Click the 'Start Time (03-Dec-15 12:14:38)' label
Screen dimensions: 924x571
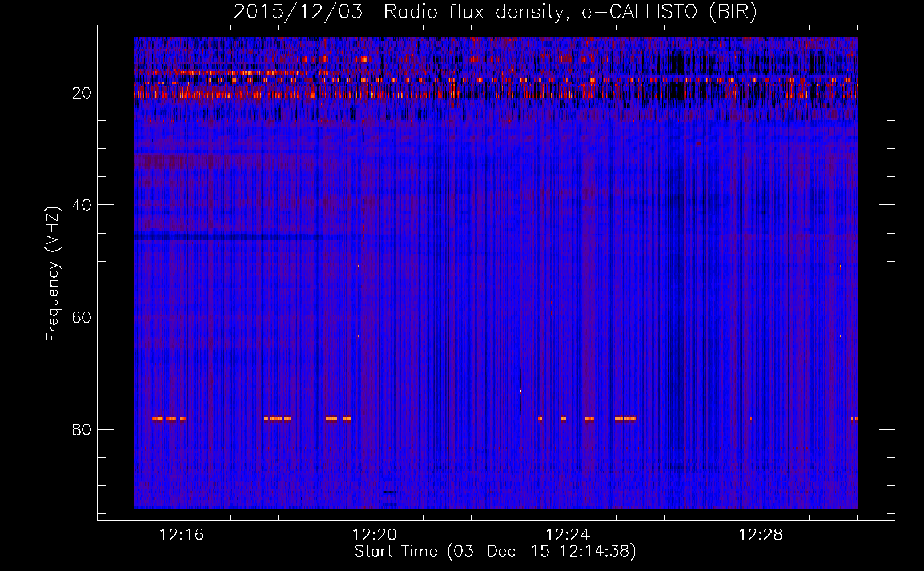point(495,552)
